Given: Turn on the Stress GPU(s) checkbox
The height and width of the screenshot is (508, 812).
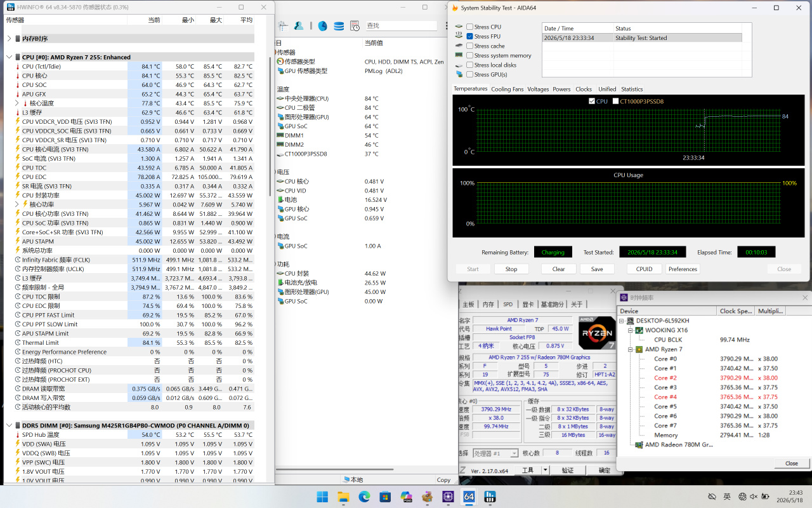Looking at the screenshot, I should 469,74.
